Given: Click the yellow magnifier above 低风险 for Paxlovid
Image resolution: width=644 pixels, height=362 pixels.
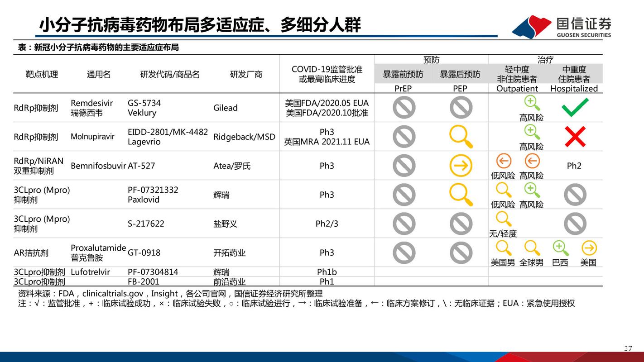Looking at the screenshot, I should 503,190.
